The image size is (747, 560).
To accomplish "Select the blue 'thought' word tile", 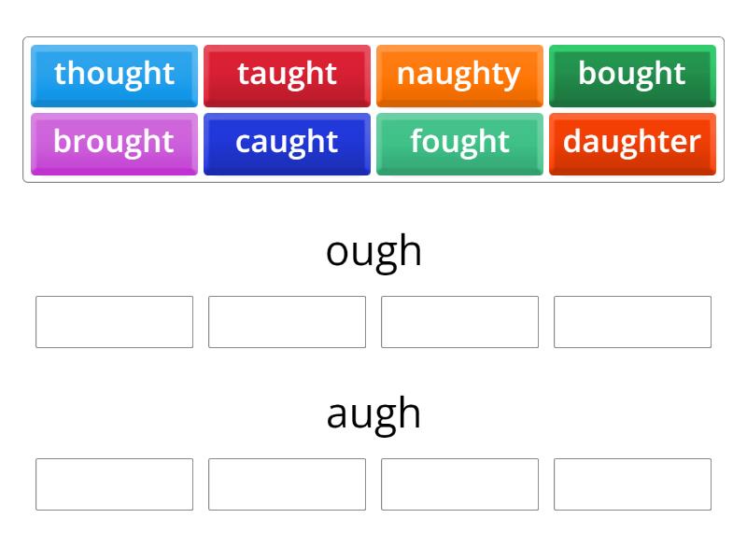I will (114, 75).
